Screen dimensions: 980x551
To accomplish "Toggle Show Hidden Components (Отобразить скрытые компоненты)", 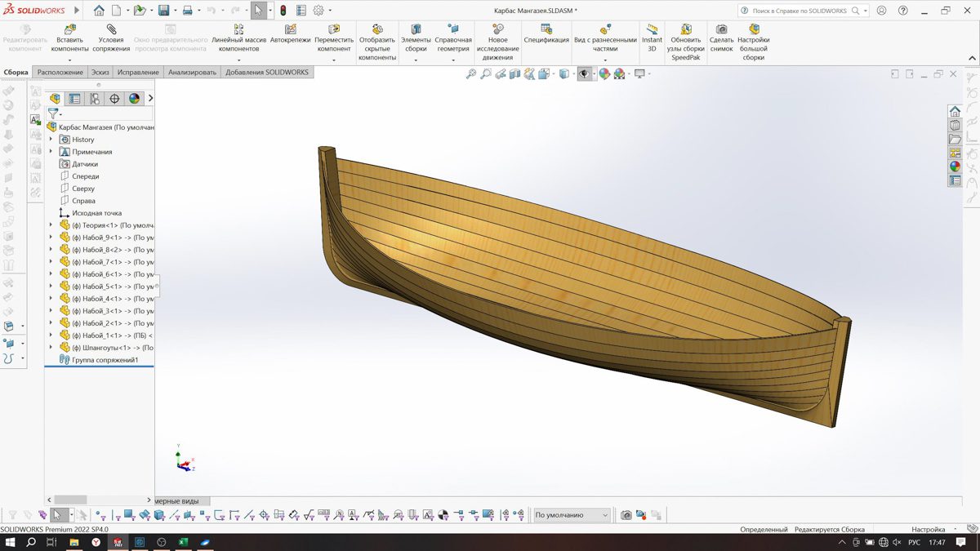I will click(376, 29).
